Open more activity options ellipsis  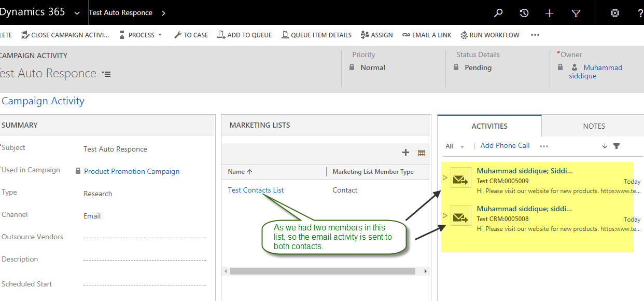click(544, 146)
